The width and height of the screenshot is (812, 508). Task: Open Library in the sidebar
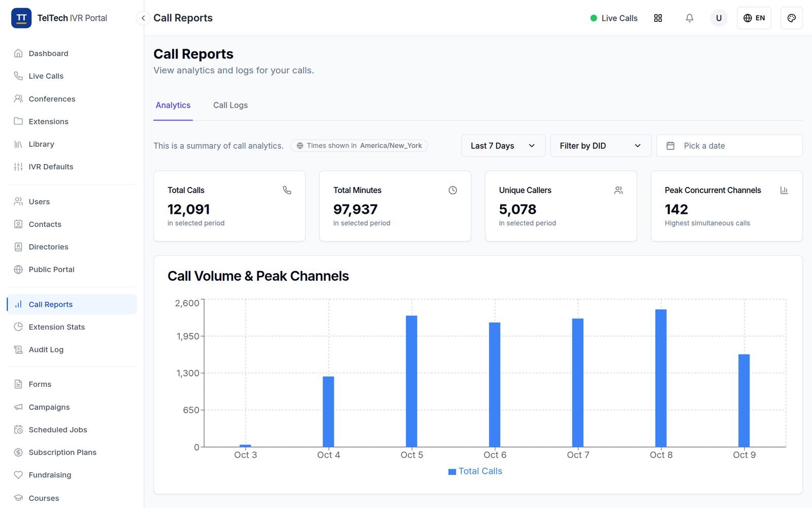click(72, 144)
